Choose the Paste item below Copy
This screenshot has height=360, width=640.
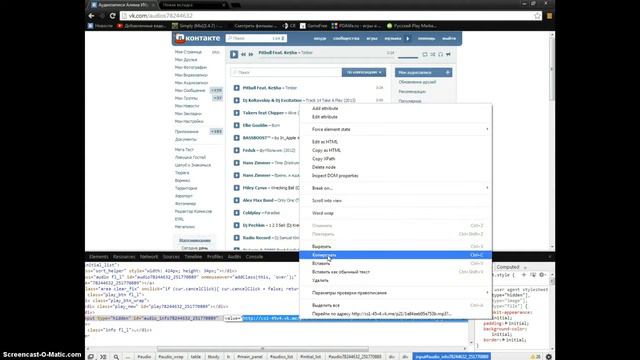click(395, 264)
